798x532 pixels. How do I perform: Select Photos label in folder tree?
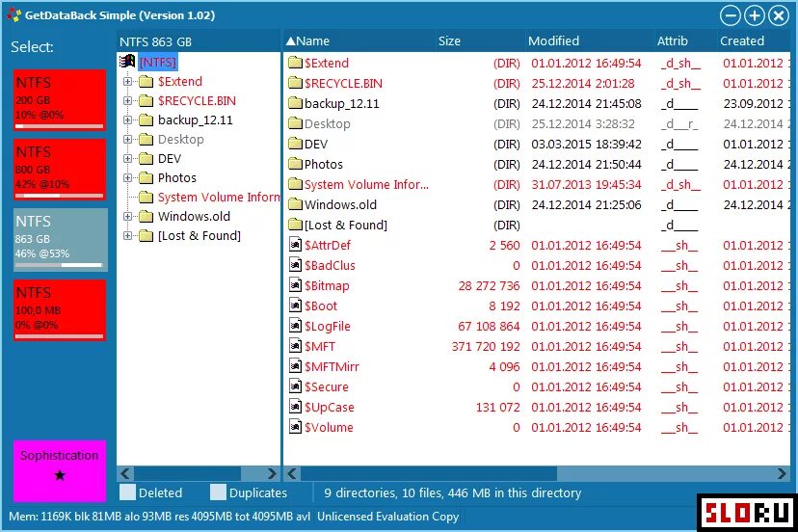176,177
